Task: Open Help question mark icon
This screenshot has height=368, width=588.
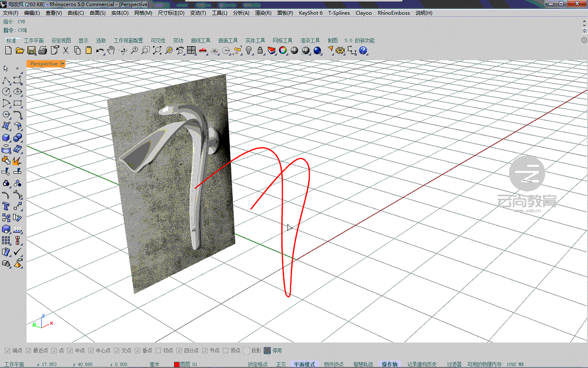Action: point(363,50)
